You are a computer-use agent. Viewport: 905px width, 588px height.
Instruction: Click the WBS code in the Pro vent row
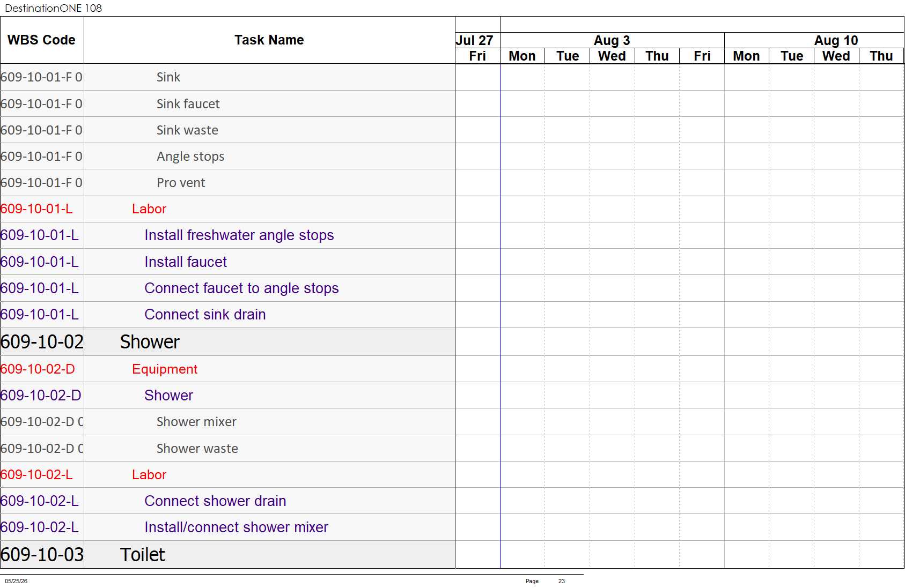click(x=42, y=183)
